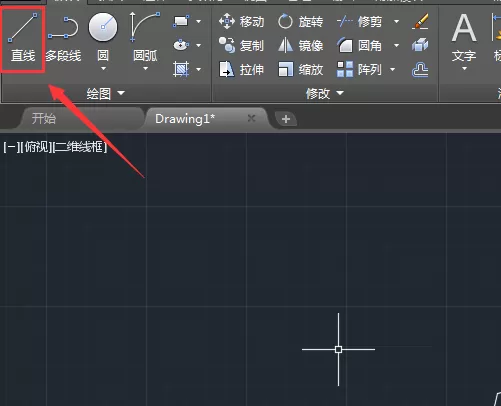The height and width of the screenshot is (406, 501).
Task: Select the 圆弧 arc tool
Action: pos(145,37)
